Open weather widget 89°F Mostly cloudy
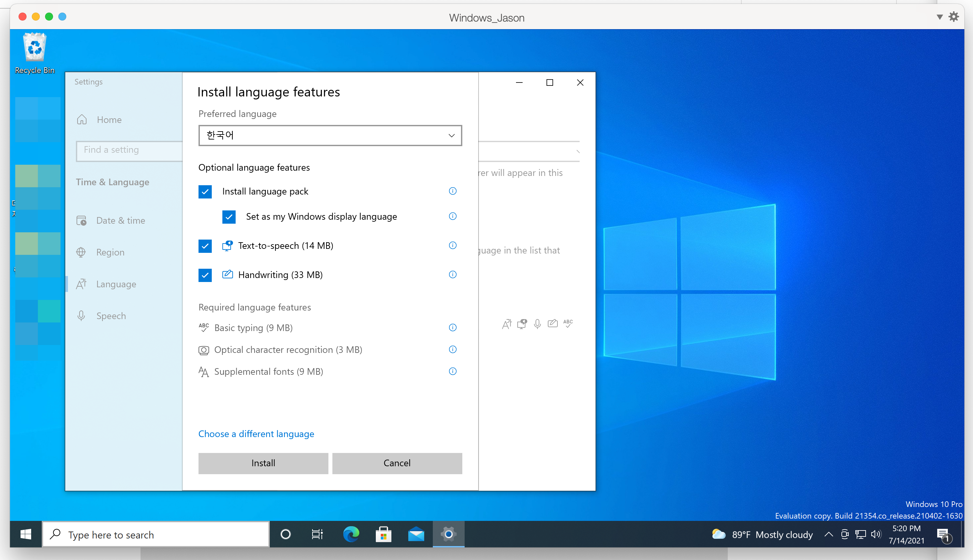The height and width of the screenshot is (560, 973). pos(762,534)
